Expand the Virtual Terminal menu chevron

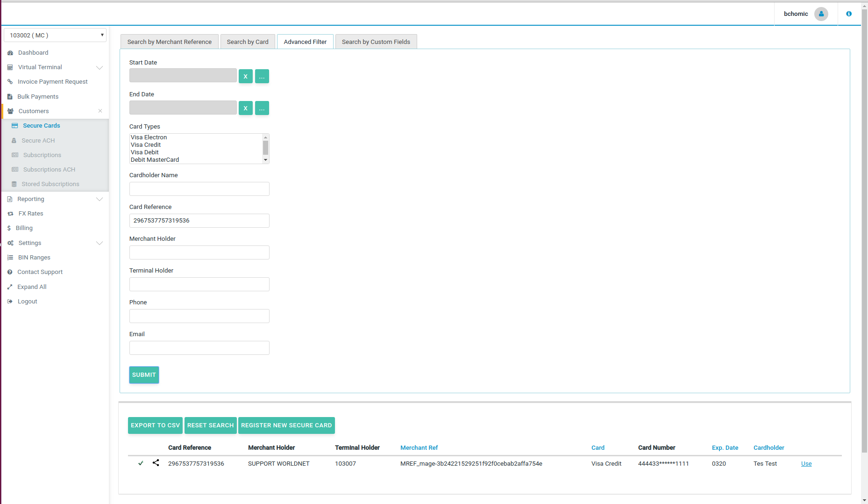click(100, 67)
